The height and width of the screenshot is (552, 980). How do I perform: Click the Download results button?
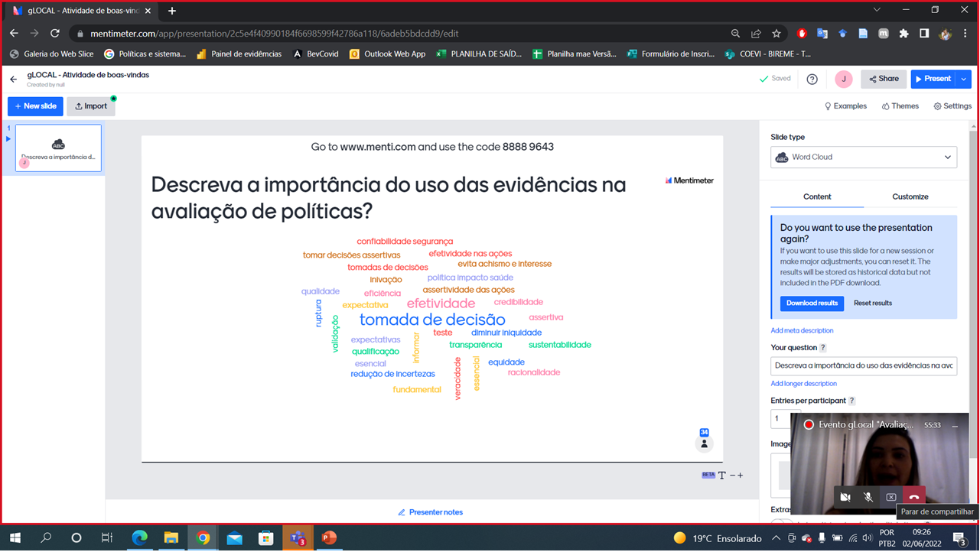[812, 304]
